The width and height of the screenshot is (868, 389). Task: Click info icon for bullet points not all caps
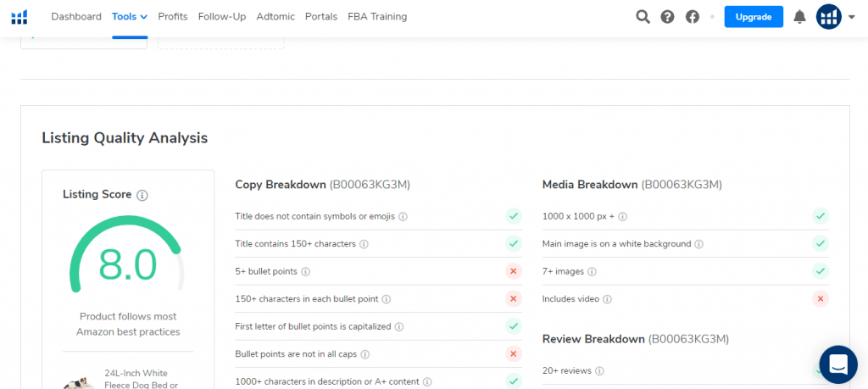365,354
